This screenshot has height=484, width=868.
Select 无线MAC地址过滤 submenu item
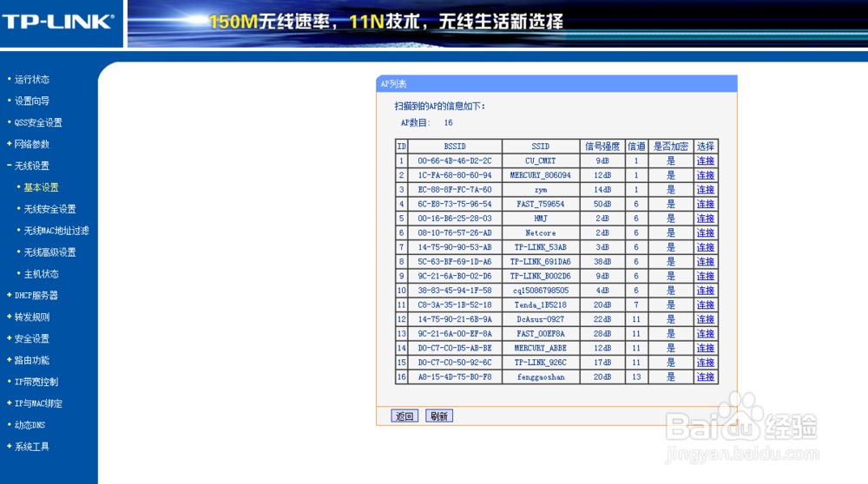pyautogui.click(x=56, y=230)
